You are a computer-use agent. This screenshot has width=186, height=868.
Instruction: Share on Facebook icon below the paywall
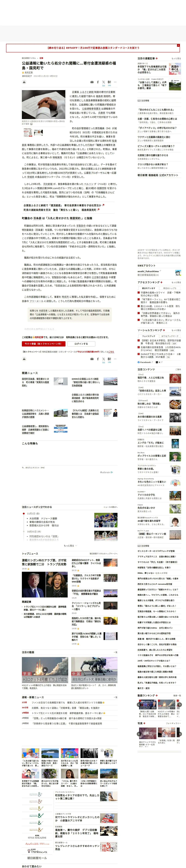click(x=98, y=359)
